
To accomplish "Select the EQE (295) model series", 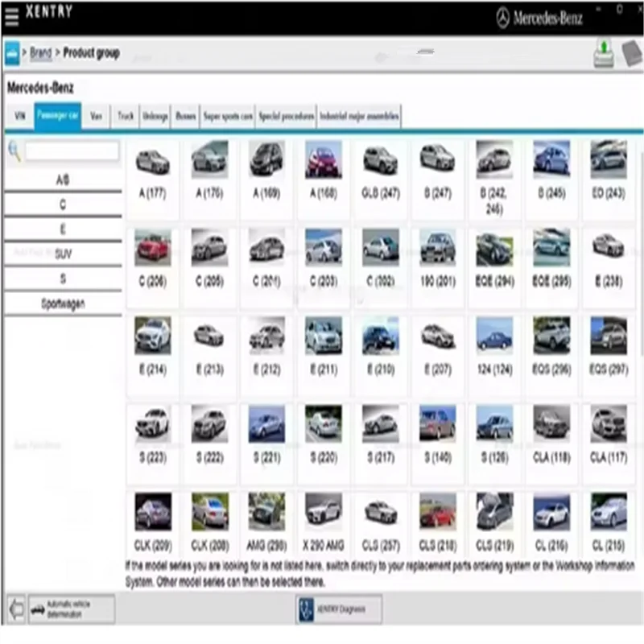I will coord(551,267).
